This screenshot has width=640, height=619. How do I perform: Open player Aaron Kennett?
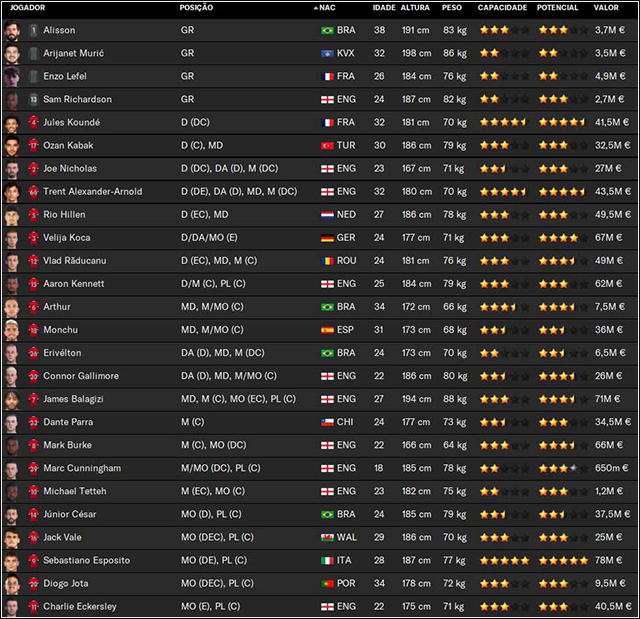coord(74,284)
